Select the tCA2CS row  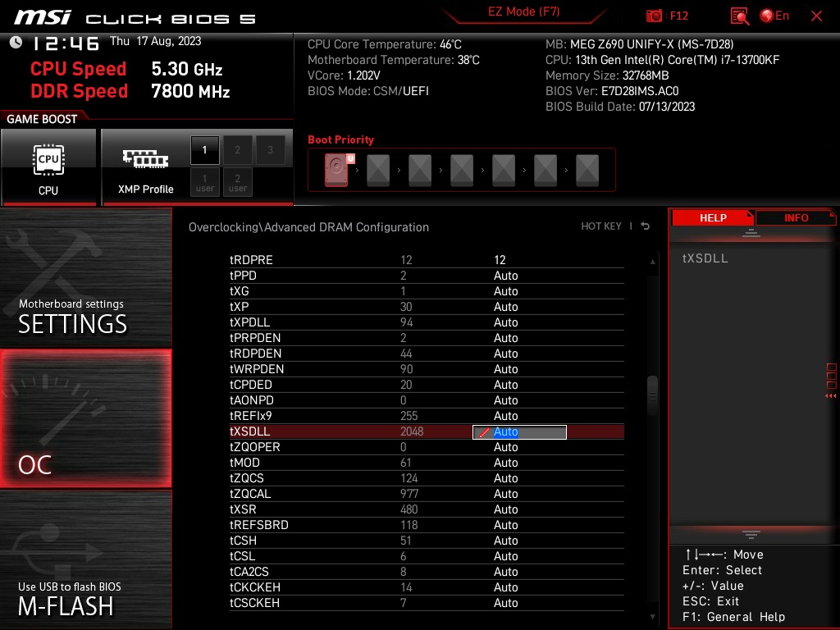427,571
